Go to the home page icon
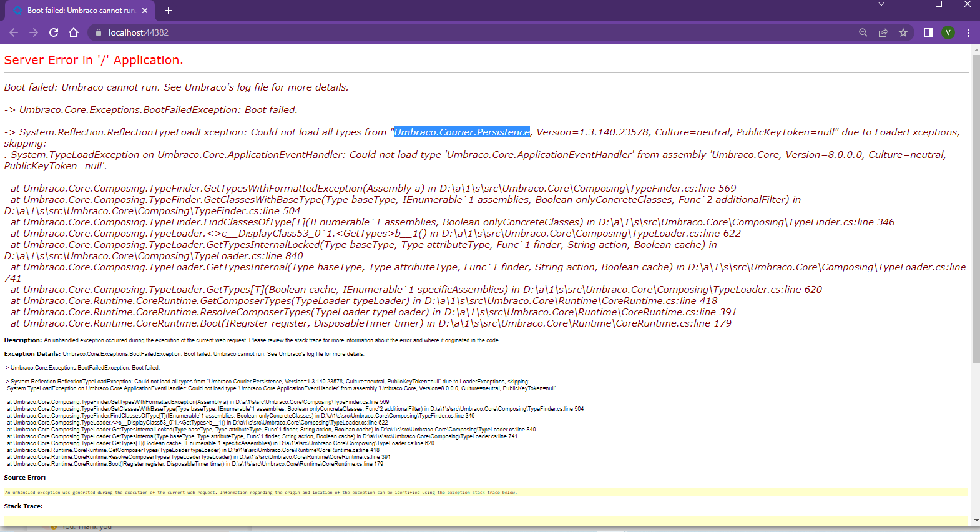 [x=74, y=32]
